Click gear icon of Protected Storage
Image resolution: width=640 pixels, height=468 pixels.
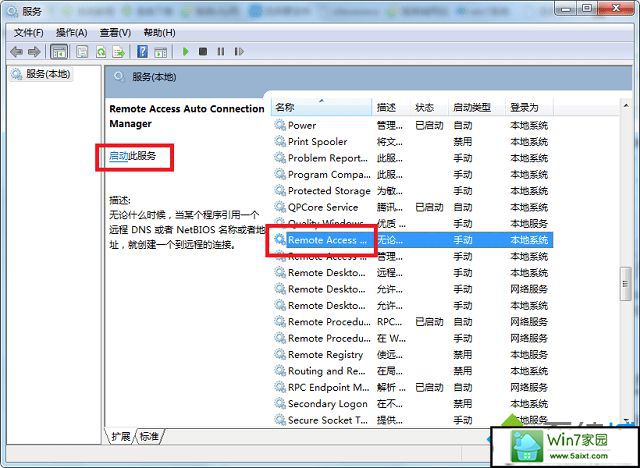click(280, 191)
